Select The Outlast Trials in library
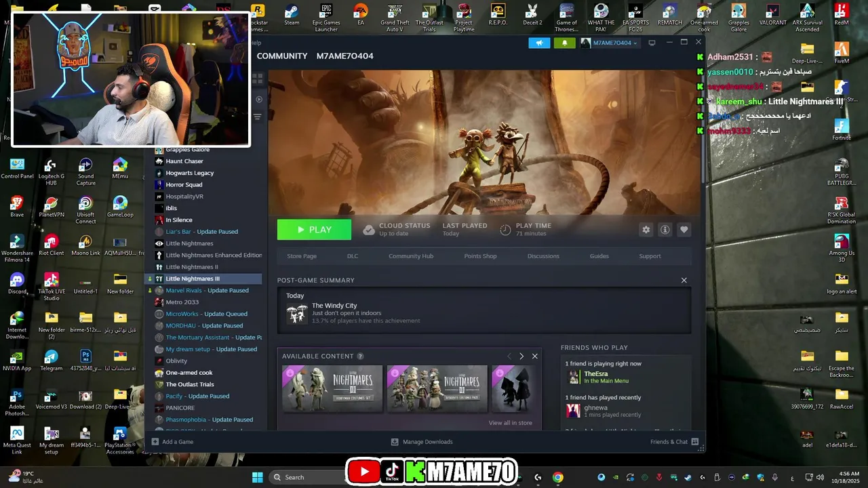Viewport: 868px width, 488px height. pos(203,384)
